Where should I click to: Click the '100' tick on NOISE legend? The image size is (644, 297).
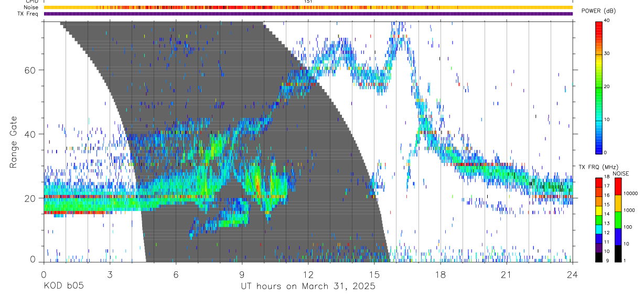(628, 227)
